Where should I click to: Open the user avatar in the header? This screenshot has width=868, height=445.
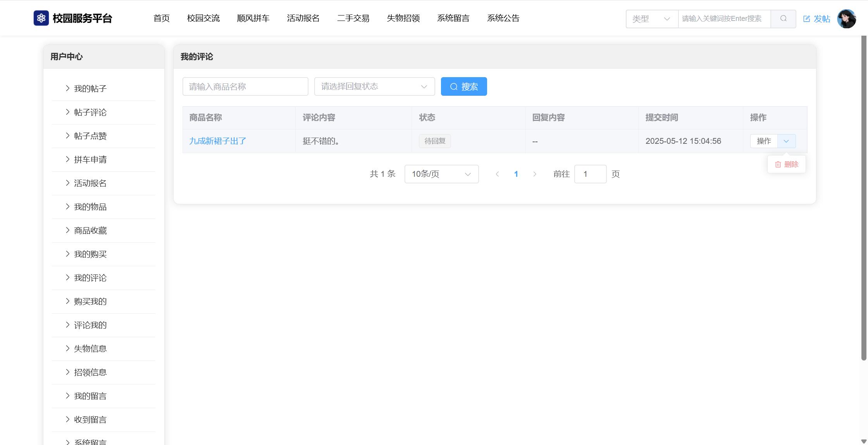(x=846, y=19)
